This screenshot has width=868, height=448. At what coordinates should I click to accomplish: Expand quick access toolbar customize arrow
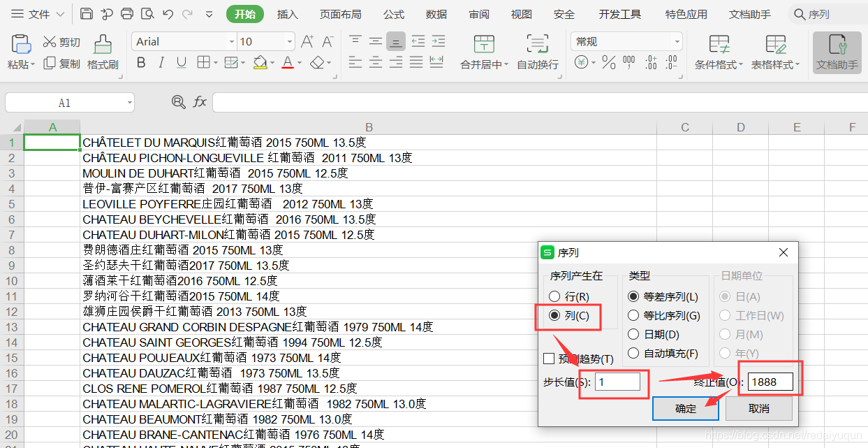coord(209,14)
